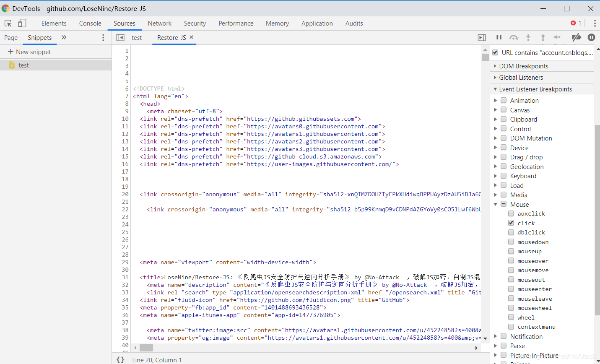
Task: Expand the Keyboard event category
Action: click(496, 176)
